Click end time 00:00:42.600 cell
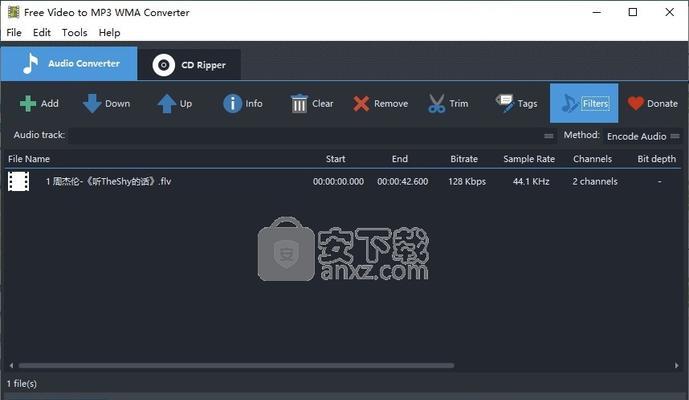The height and width of the screenshot is (400, 689). [403, 181]
